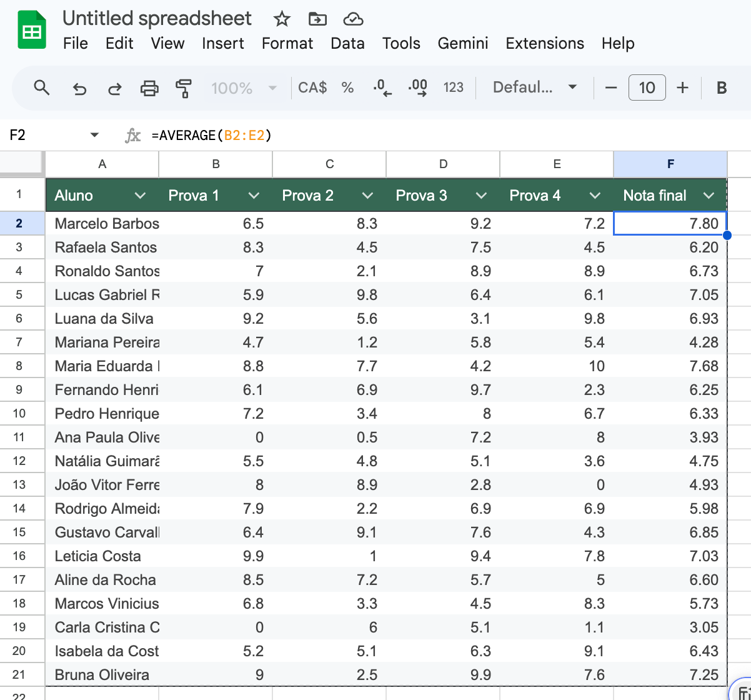This screenshot has width=751, height=700.
Task: Open the Prova 4 column filter dropdown
Action: coord(595,196)
